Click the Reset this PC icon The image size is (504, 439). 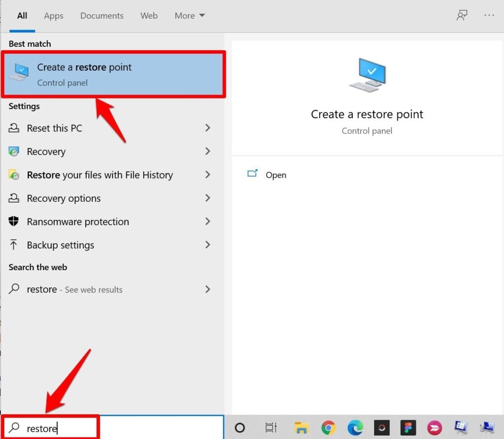tap(13, 128)
